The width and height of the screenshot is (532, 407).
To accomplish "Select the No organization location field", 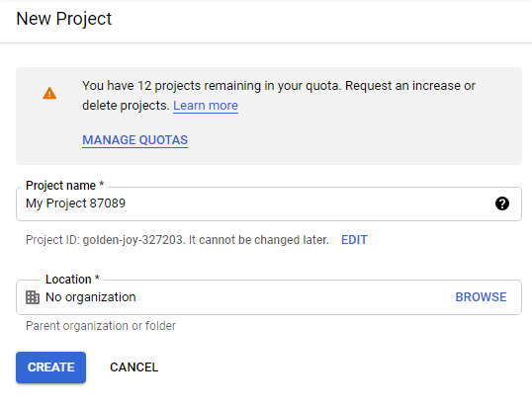I will tap(269, 297).
